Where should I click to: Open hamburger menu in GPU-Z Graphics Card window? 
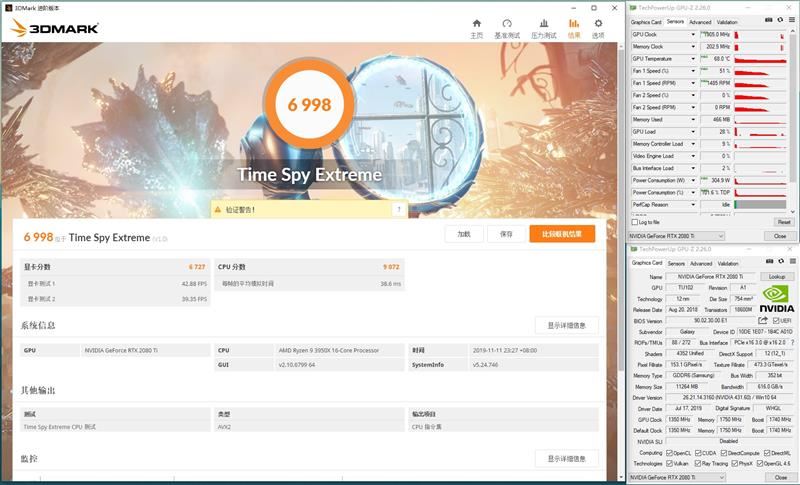[x=792, y=261]
